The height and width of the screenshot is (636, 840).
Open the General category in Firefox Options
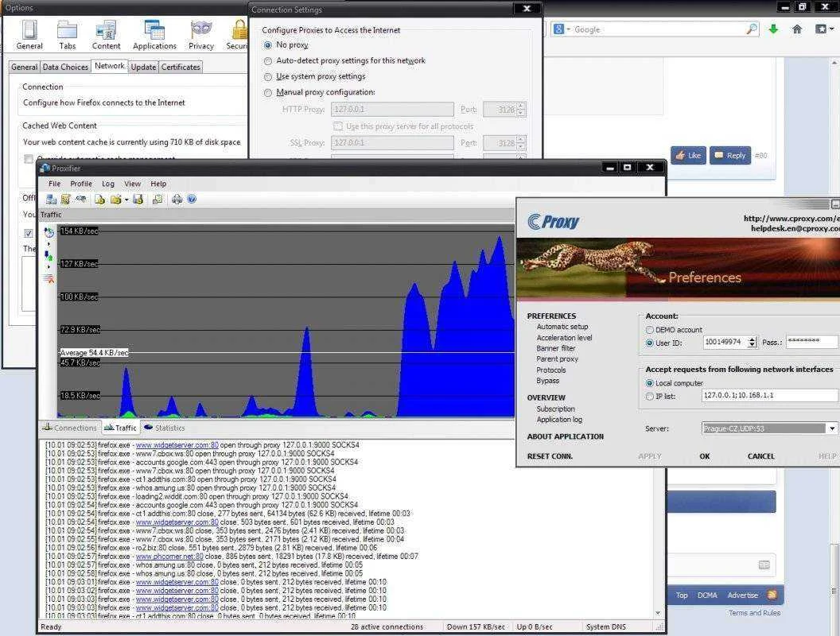coord(29,35)
